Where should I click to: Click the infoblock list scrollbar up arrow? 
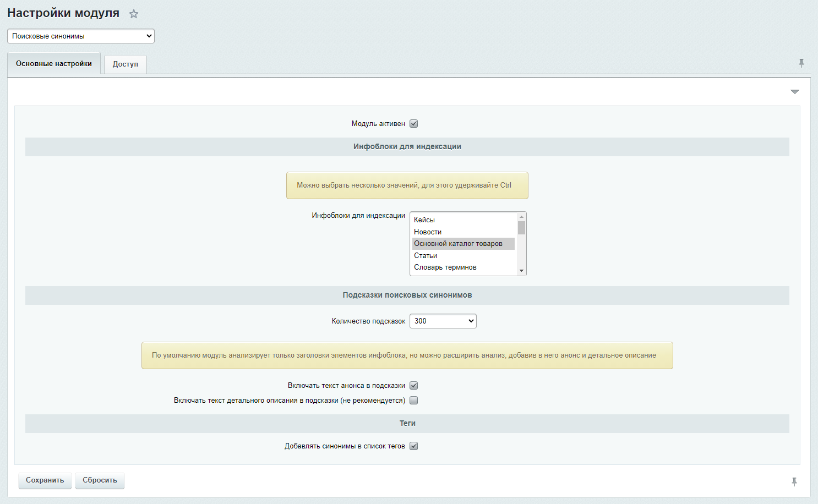tap(521, 217)
